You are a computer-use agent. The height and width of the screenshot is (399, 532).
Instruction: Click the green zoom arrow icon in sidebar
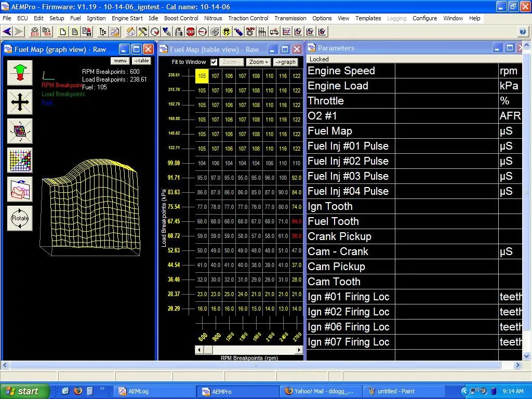click(x=19, y=72)
